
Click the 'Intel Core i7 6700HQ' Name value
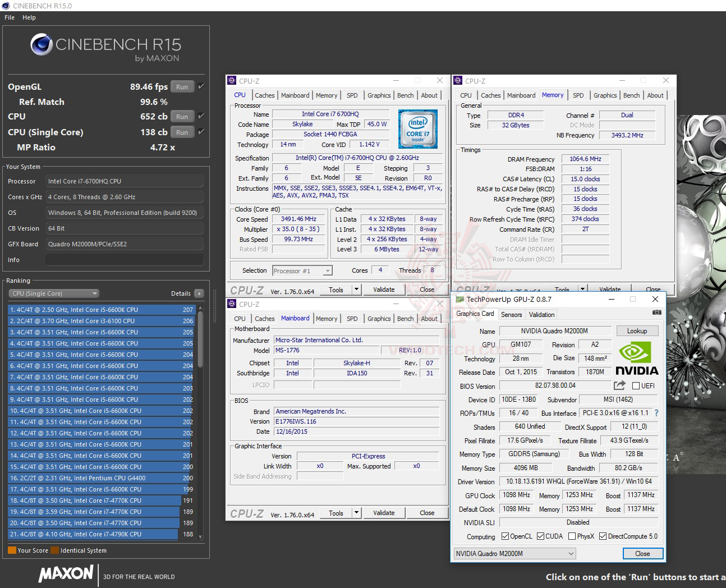(x=330, y=114)
